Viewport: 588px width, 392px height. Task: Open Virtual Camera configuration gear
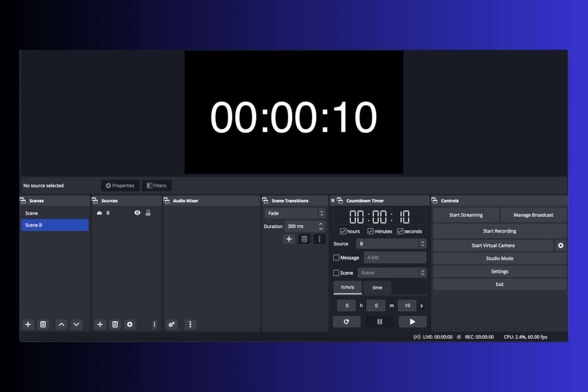click(x=560, y=245)
